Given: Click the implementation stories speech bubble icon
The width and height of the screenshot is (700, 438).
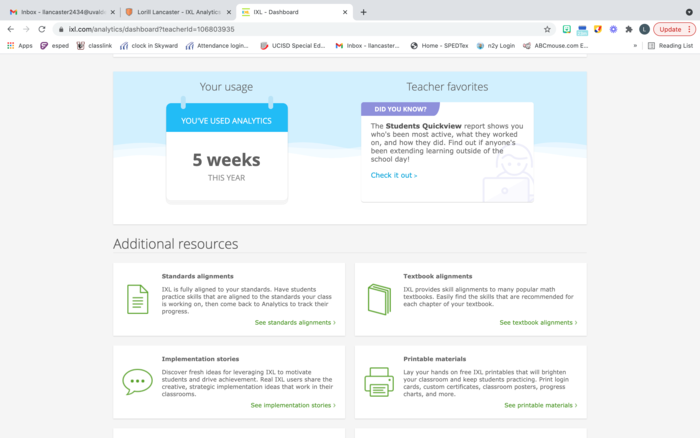Looking at the screenshot, I should click(137, 381).
